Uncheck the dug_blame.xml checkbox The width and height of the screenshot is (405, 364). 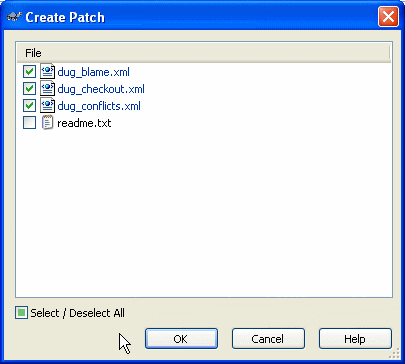click(x=29, y=72)
